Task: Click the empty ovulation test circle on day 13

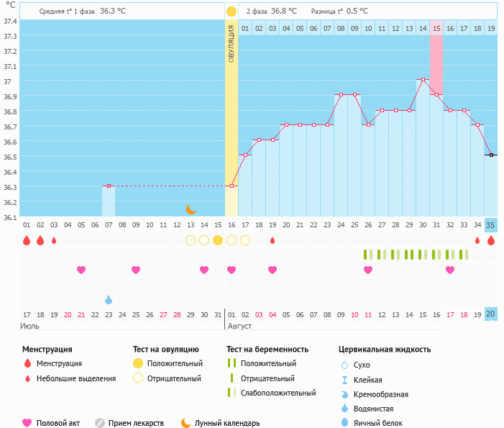Action: (191, 240)
